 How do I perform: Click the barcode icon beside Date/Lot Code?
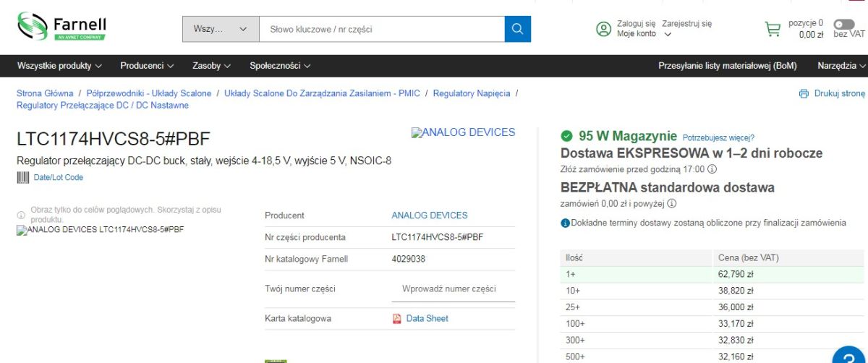pyautogui.click(x=22, y=177)
